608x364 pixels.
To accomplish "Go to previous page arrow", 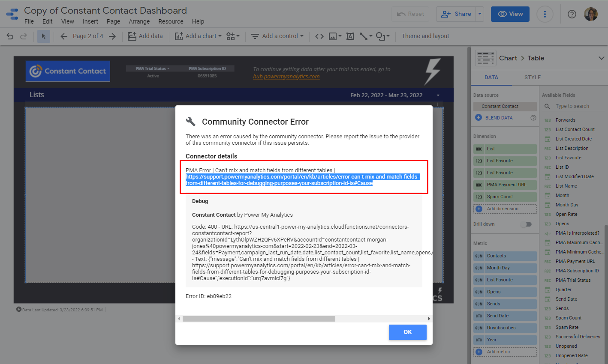I will [64, 36].
